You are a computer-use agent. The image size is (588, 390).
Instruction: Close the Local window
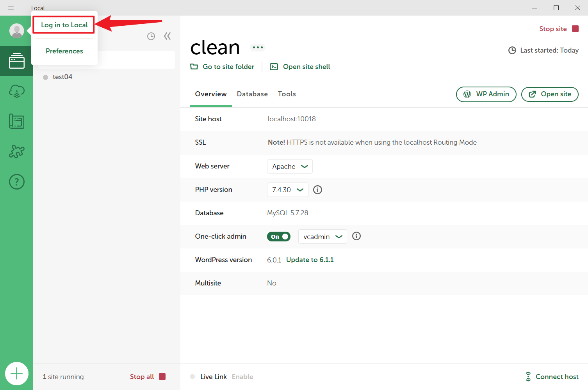[x=577, y=8]
